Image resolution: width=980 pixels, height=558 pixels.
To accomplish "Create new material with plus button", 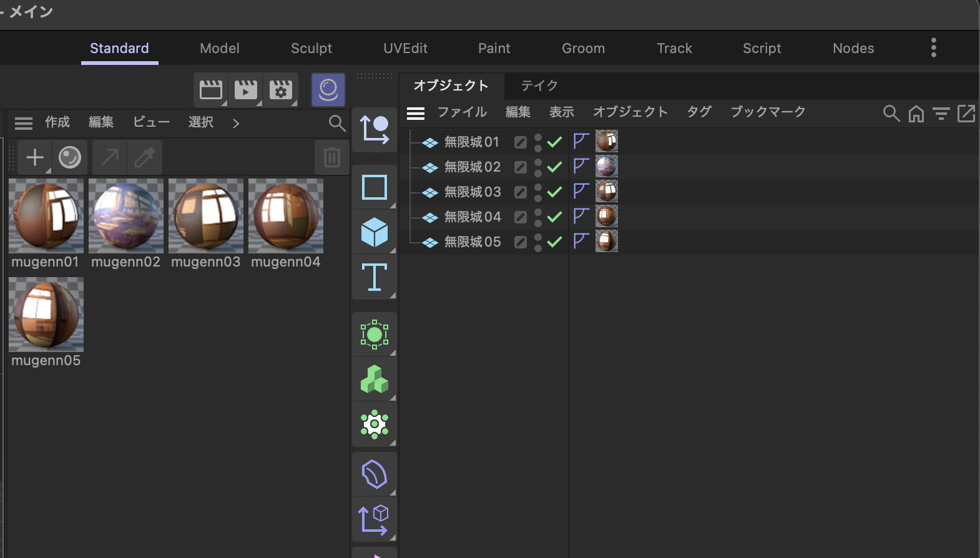I will point(35,157).
